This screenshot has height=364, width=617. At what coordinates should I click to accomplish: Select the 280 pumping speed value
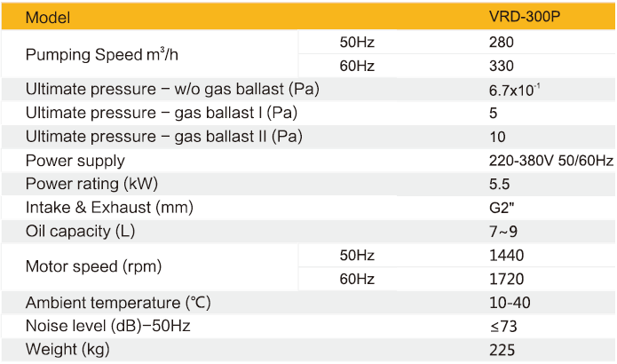pos(502,43)
